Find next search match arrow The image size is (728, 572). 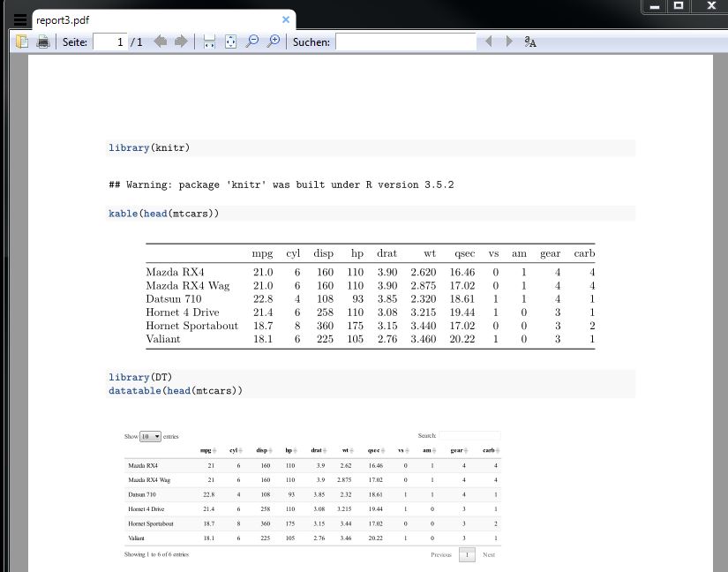pyautogui.click(x=509, y=41)
